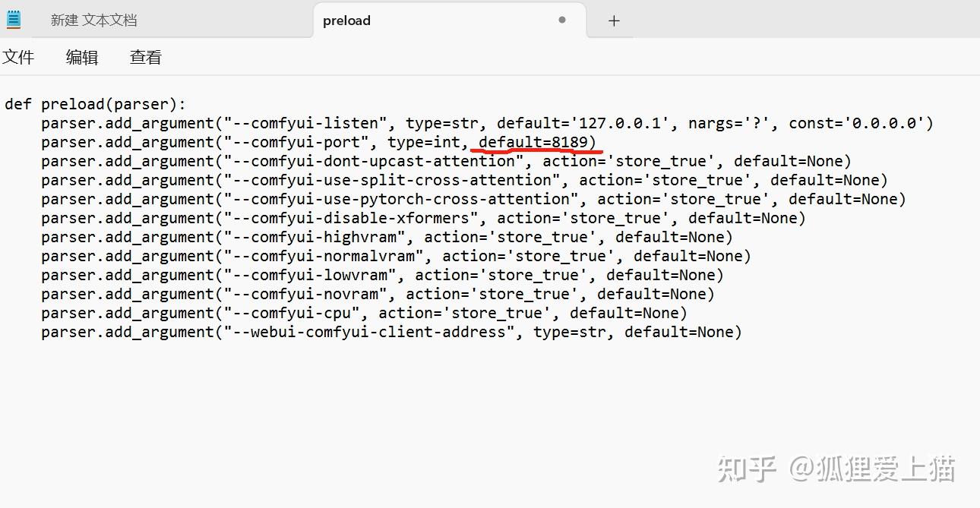Click the "--comfyui-lowvram" argument text
This screenshot has width=980, height=508.
tap(310, 275)
